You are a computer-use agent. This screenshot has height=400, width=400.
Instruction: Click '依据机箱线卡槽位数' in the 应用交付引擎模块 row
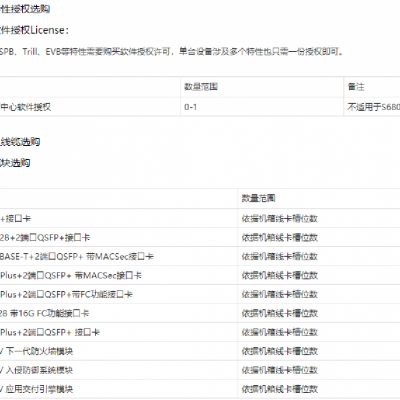pos(280,389)
